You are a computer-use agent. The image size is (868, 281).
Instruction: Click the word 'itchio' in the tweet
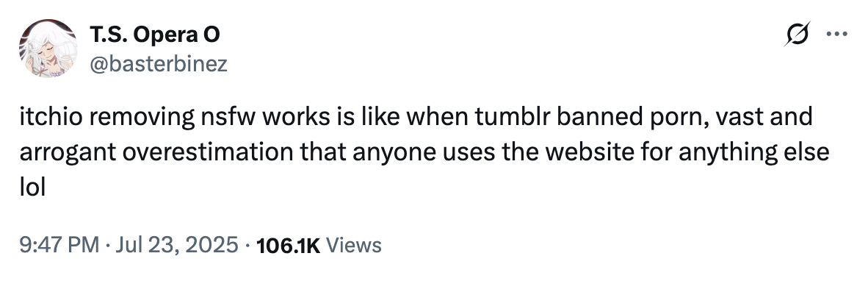click(x=50, y=117)
